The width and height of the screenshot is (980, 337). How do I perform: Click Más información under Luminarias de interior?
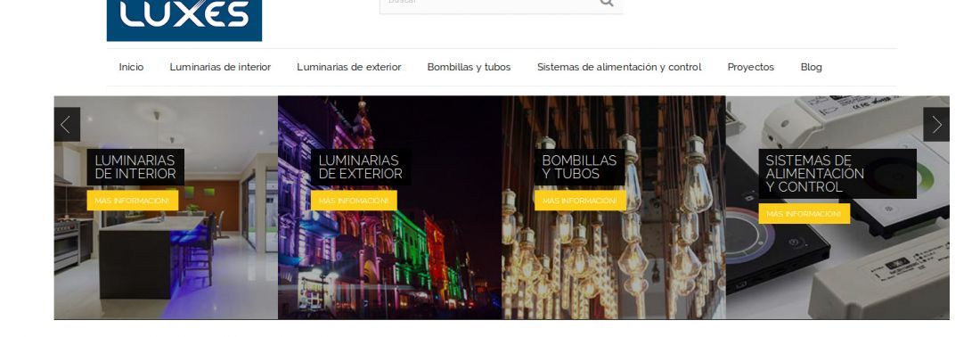tap(133, 201)
